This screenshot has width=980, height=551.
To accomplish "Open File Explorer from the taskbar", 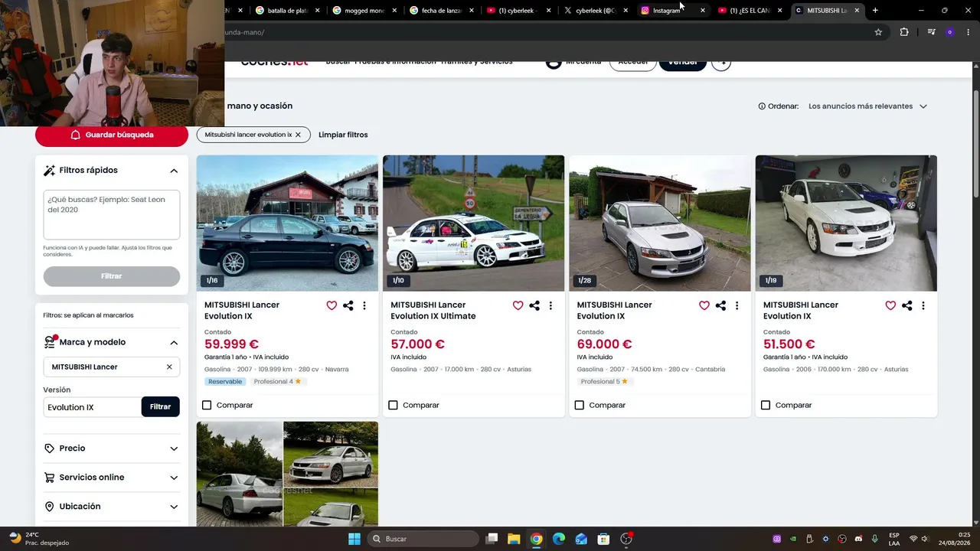I will point(514,539).
